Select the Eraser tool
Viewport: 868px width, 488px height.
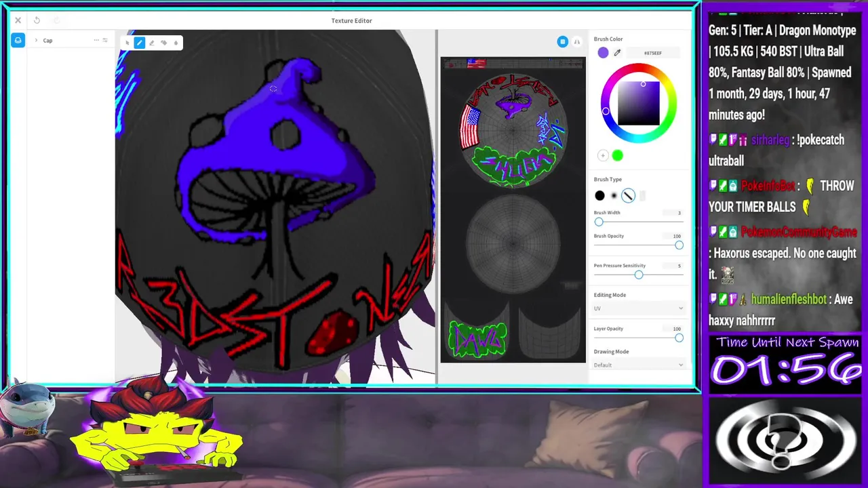pyautogui.click(x=151, y=43)
